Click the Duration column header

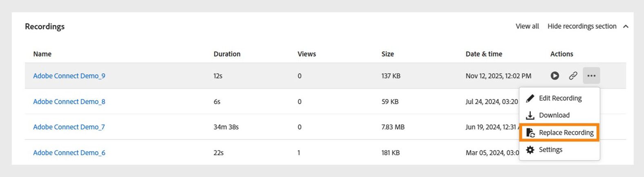coord(227,54)
